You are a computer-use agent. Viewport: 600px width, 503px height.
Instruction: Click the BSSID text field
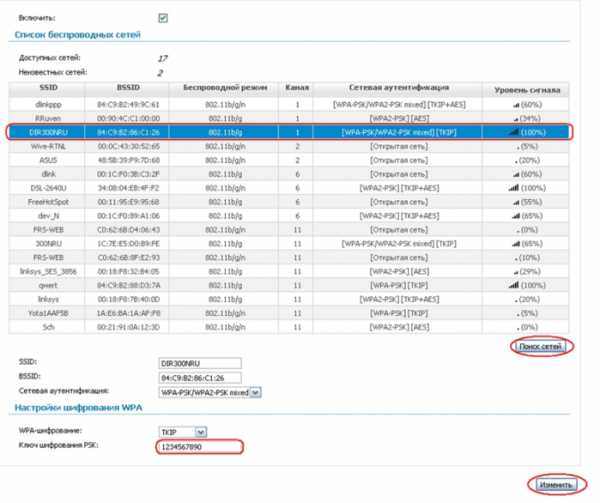[200, 378]
